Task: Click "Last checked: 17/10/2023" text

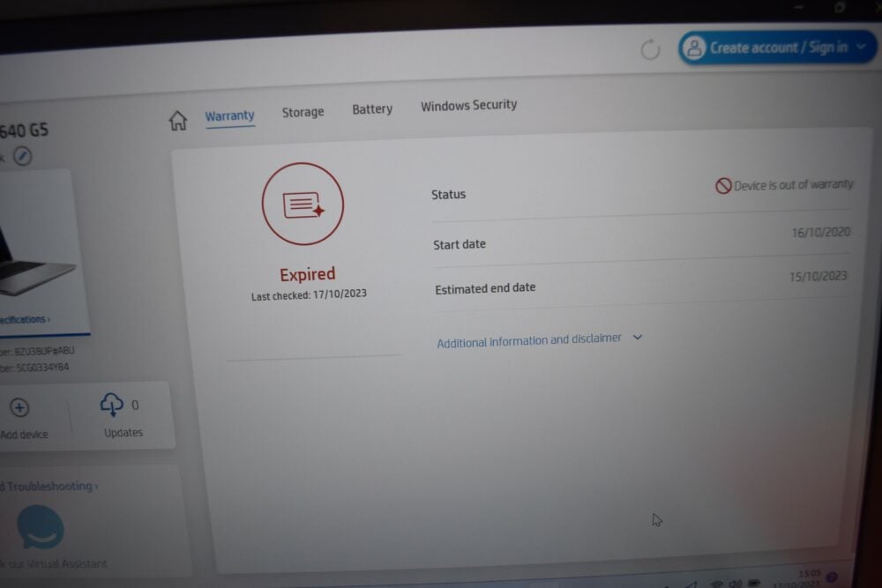Action: (x=309, y=294)
